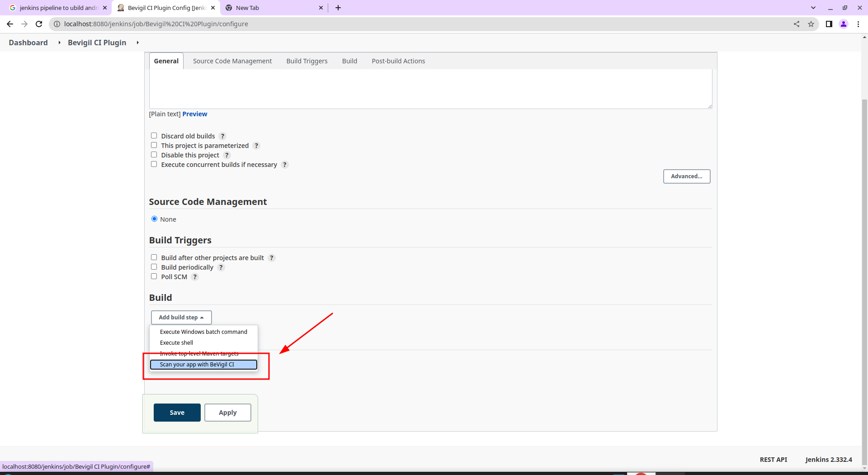Toggle Poll SCM checkbox
This screenshot has height=475, width=868.
pyautogui.click(x=154, y=276)
